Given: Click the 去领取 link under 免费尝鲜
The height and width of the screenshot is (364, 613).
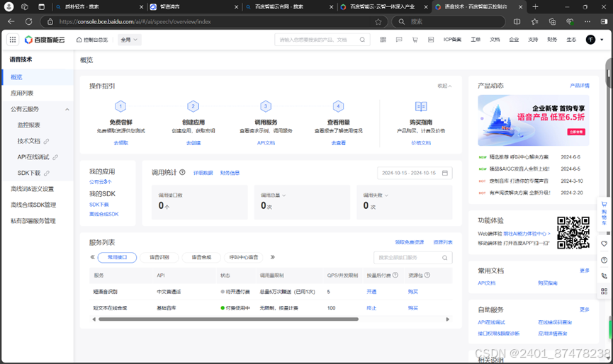Looking at the screenshot, I should coord(120,143).
